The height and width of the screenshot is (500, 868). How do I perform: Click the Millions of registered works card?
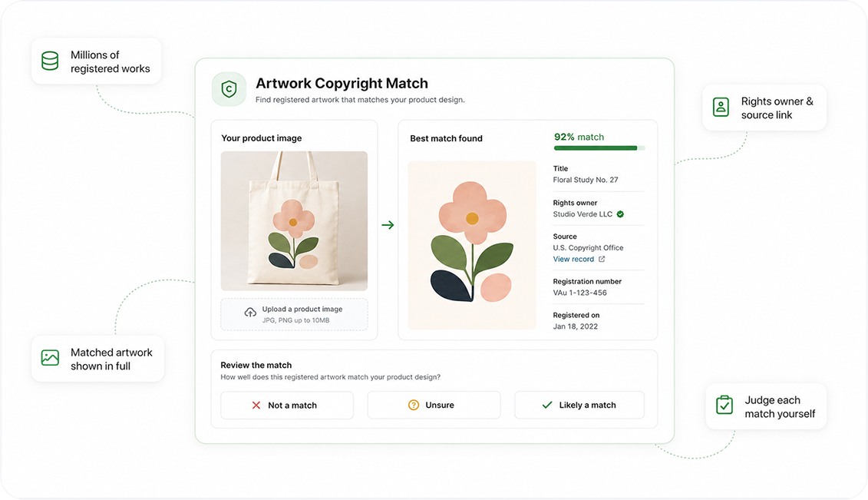coord(97,61)
